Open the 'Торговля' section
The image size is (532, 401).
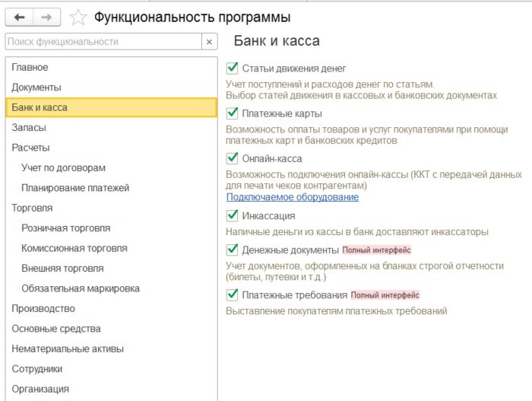[111, 208]
